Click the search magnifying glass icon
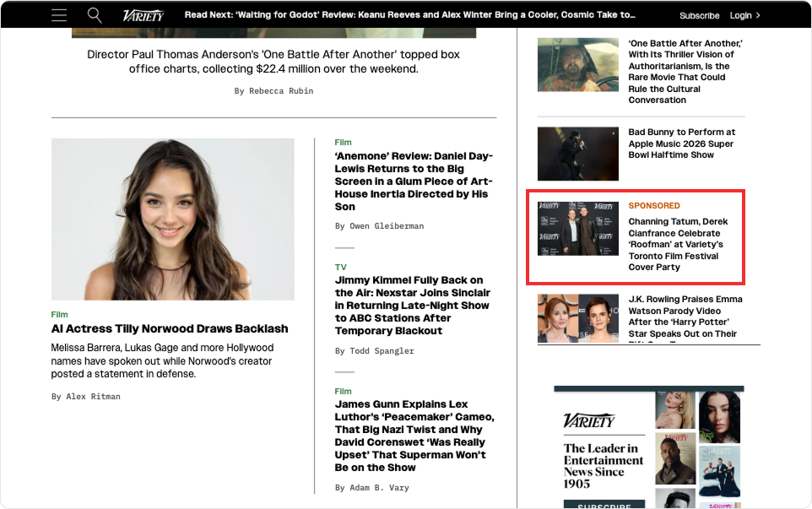Image resolution: width=812 pixels, height=509 pixels. [x=95, y=15]
